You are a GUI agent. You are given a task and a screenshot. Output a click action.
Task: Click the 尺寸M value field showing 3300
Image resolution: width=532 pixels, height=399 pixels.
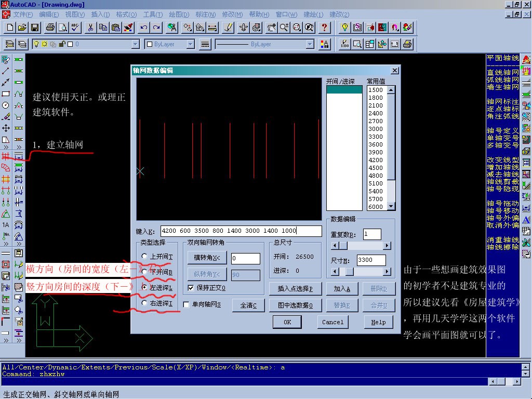[371, 260]
